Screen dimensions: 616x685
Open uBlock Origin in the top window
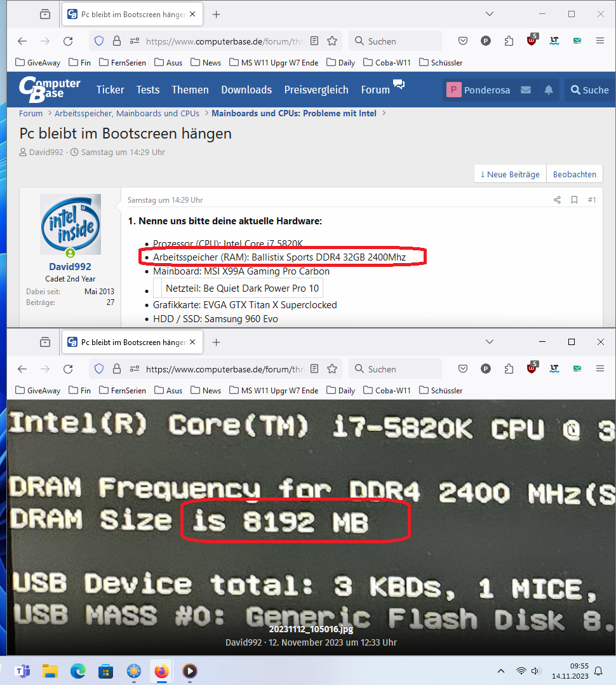click(x=532, y=40)
